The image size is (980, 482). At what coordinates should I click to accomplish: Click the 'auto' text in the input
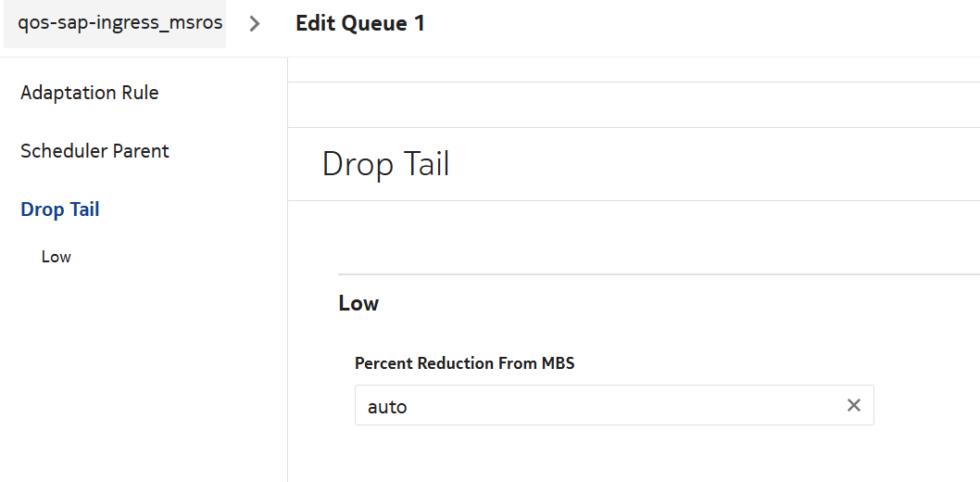click(x=387, y=406)
